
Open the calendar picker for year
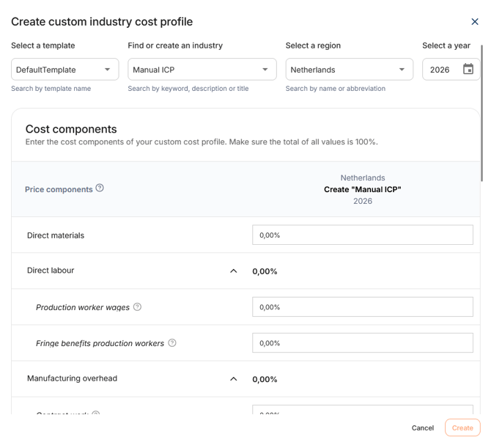click(468, 69)
